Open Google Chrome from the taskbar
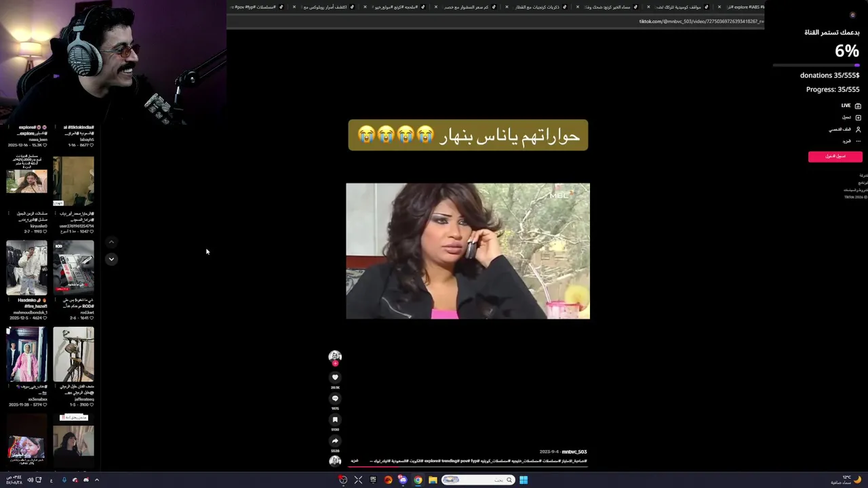Image resolution: width=868 pixels, height=488 pixels. pos(418,480)
